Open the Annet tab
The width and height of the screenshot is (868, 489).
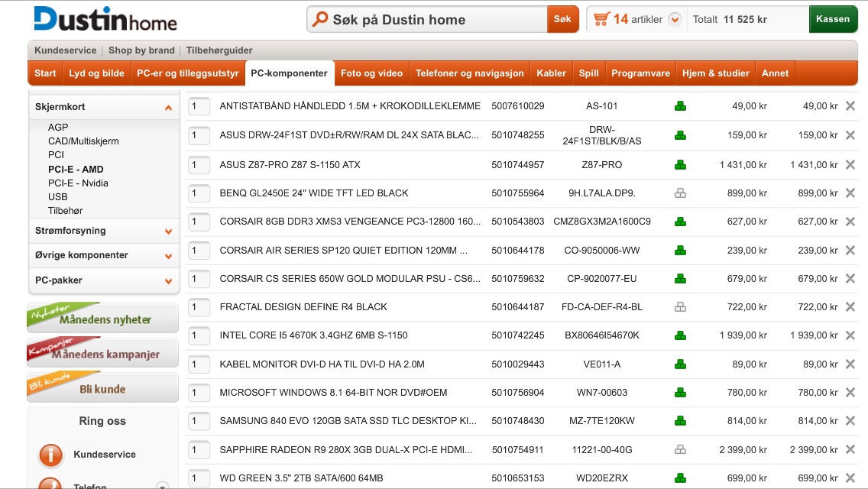click(775, 73)
